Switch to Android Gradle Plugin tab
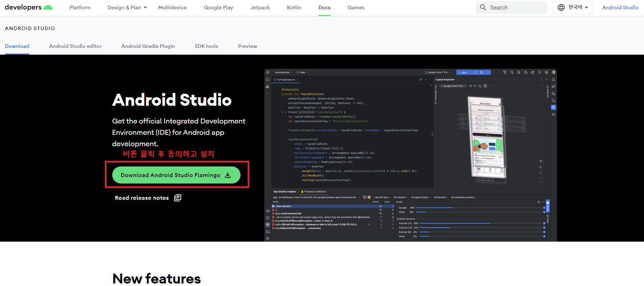This screenshot has width=644, height=286. click(x=148, y=46)
